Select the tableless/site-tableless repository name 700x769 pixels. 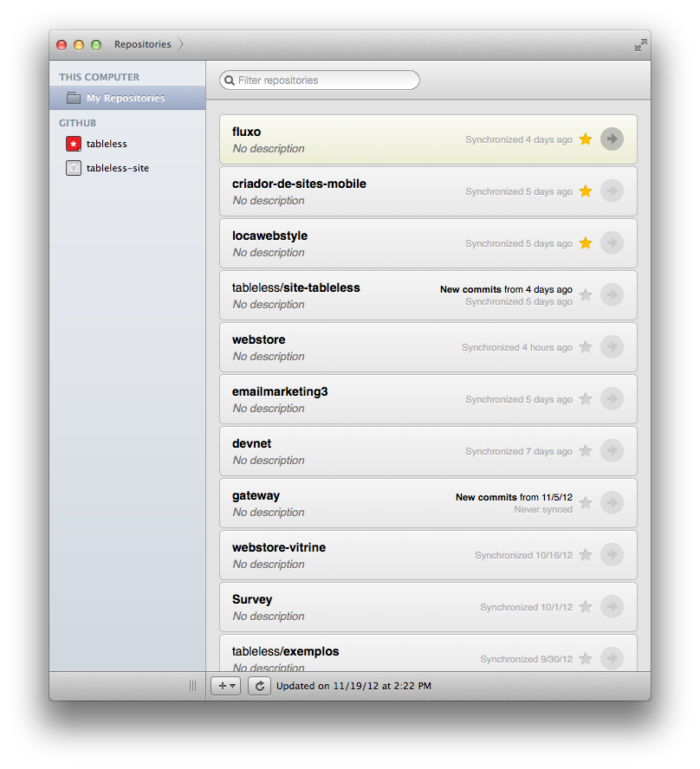[295, 288]
